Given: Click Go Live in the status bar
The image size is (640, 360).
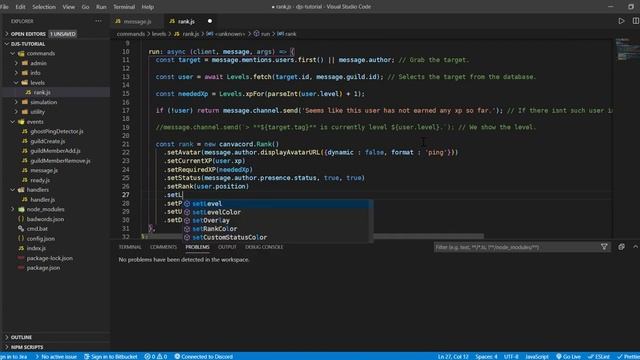Looking at the screenshot, I should click(568, 356).
